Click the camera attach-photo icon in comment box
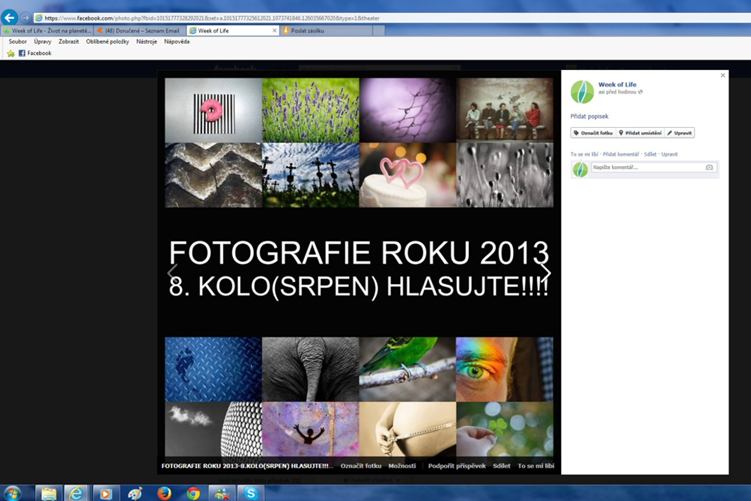Screen dimensions: 751x501 tap(709, 167)
